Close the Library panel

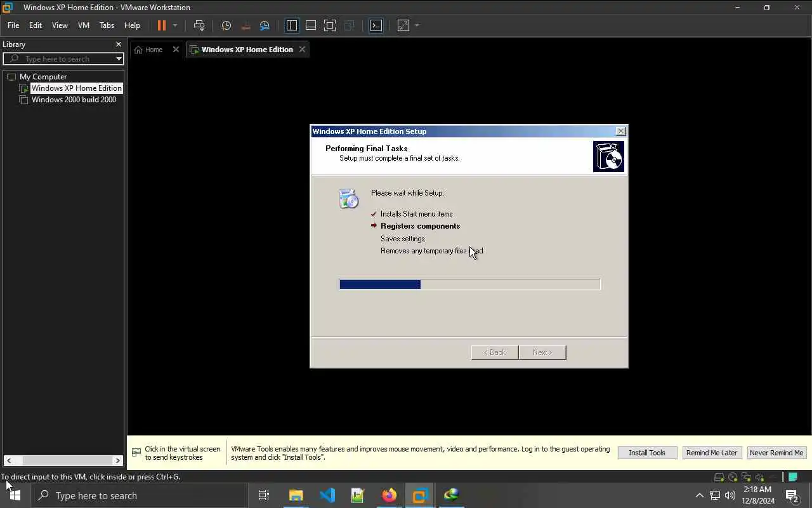(x=118, y=44)
